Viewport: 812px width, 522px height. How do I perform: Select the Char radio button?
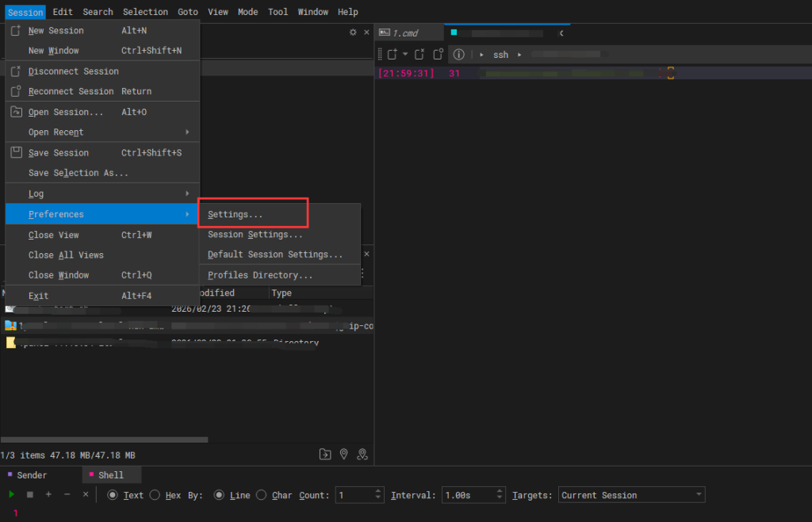(262, 495)
